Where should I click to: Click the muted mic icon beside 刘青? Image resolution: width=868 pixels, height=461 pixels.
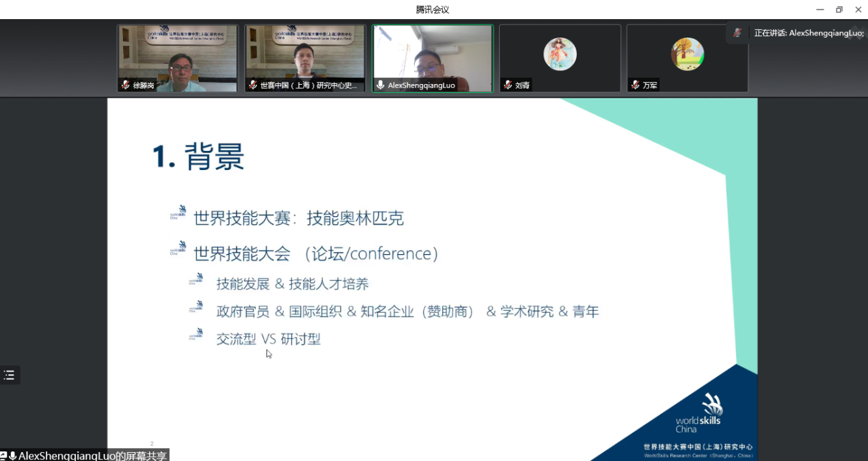point(507,85)
